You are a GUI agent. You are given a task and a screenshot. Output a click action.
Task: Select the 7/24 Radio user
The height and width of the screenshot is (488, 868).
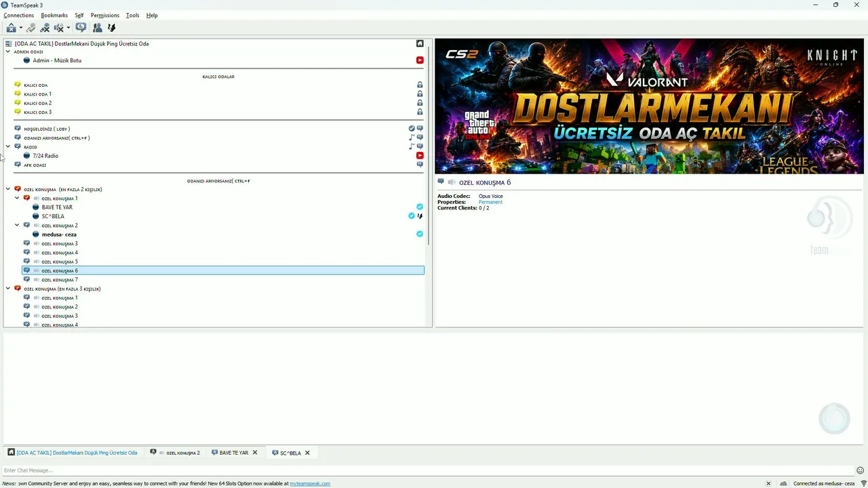[x=45, y=156]
